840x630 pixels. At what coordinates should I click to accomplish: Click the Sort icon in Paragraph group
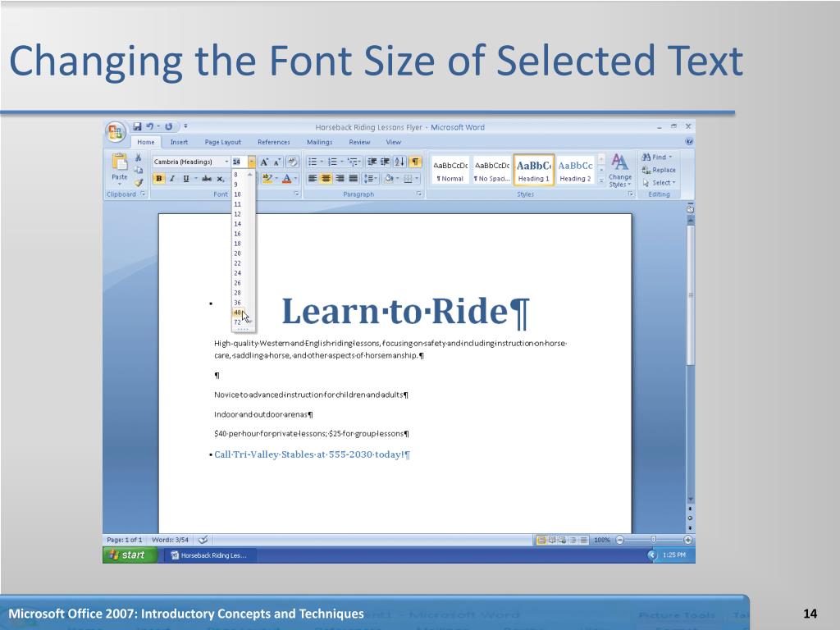399,162
